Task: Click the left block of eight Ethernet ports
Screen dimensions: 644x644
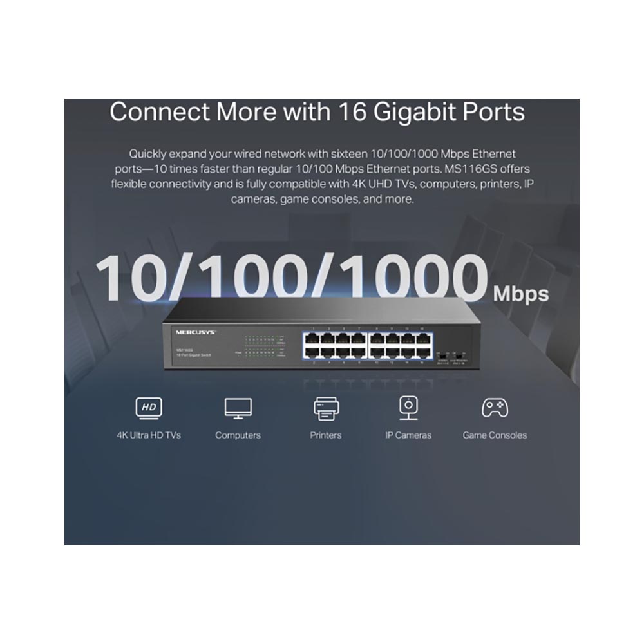Action: pos(335,345)
